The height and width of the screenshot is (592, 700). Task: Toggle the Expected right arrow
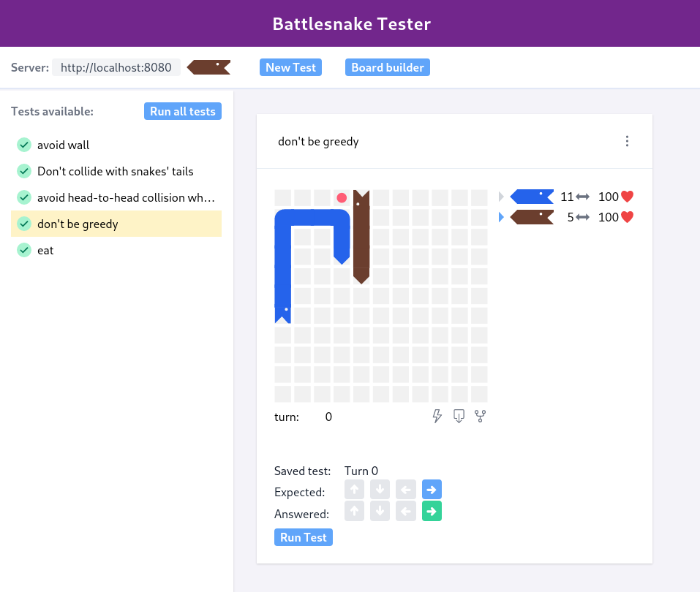coord(432,490)
